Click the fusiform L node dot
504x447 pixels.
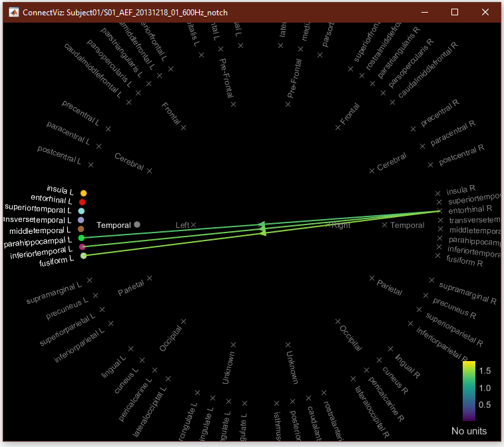[83, 256]
